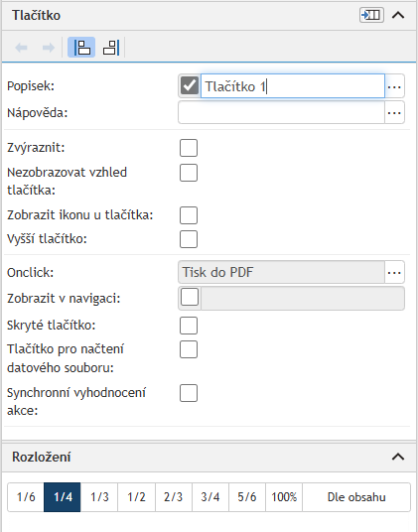Open the ellipsis editor for Popisek
Screen dimensions: 418x532
(x=394, y=87)
